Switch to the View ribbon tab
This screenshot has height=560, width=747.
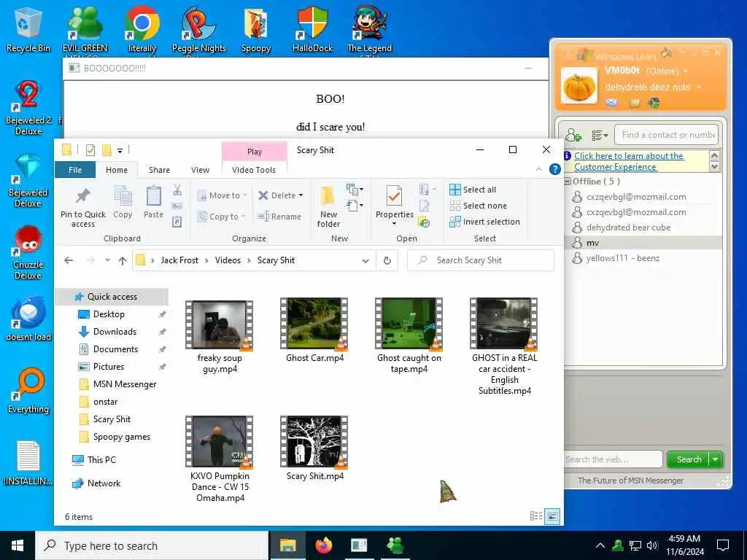(x=200, y=170)
